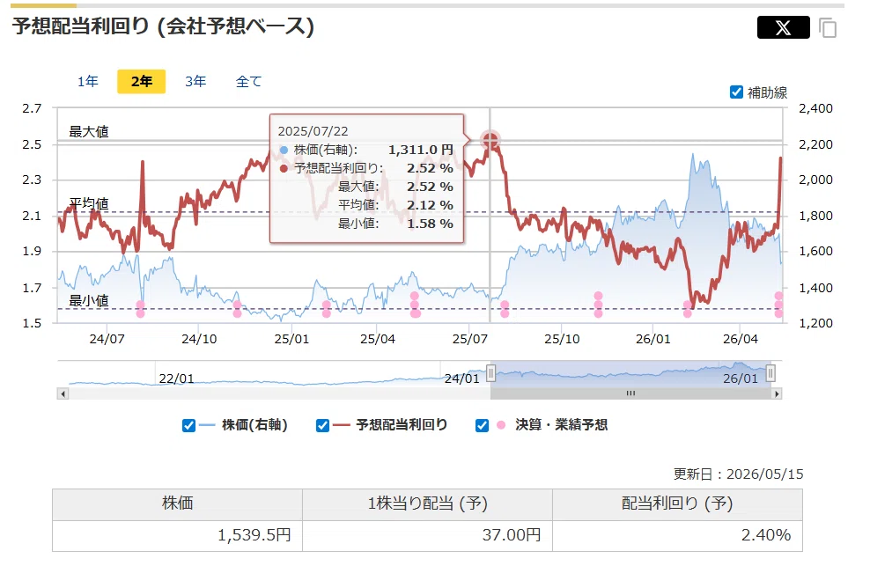The image size is (870, 588).
Task: Click the gray thumb of the range scrollbar
Action: pos(630,393)
